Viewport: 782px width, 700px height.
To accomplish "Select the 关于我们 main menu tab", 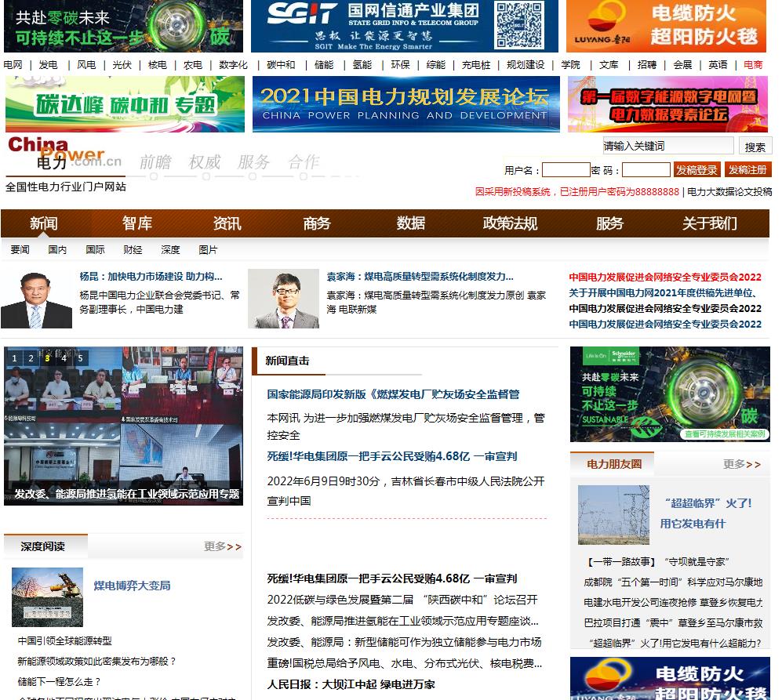I will (709, 223).
